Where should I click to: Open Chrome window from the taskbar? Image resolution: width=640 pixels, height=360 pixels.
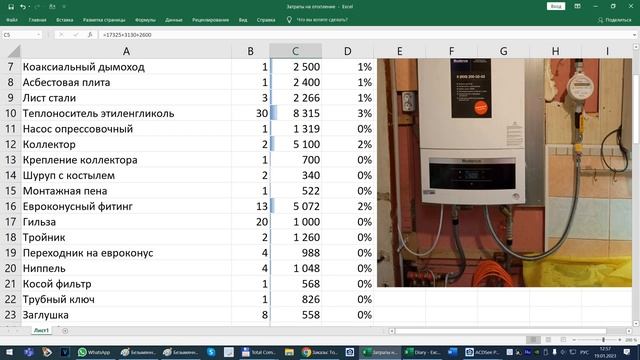[x=320, y=352]
